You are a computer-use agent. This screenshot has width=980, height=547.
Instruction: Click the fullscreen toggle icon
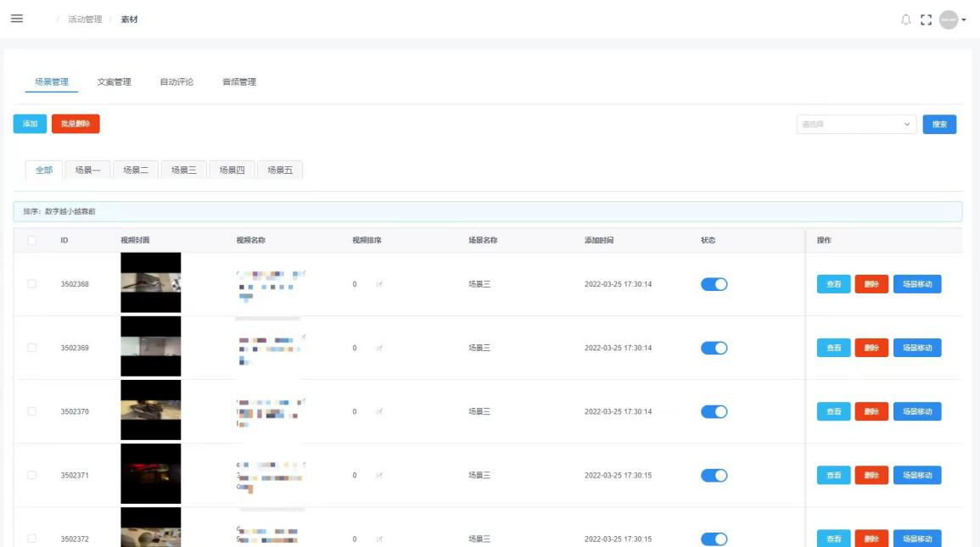pos(926,20)
